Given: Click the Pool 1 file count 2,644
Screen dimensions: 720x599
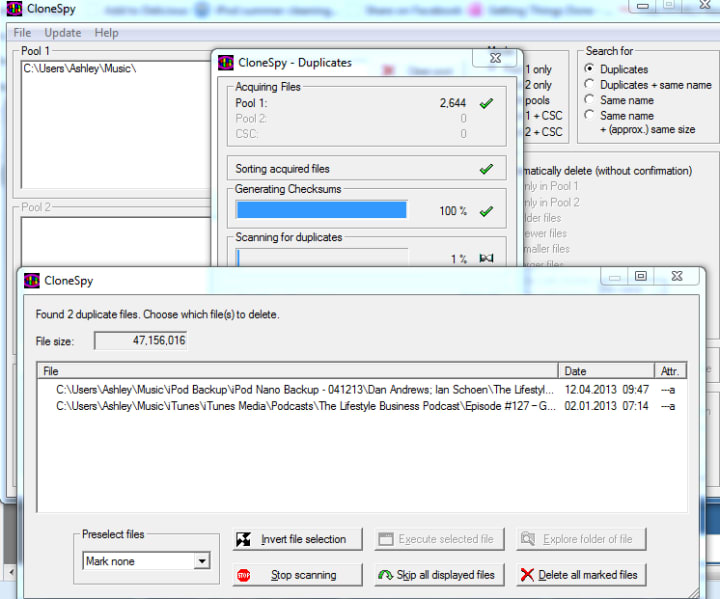Looking at the screenshot, I should click(x=453, y=103).
